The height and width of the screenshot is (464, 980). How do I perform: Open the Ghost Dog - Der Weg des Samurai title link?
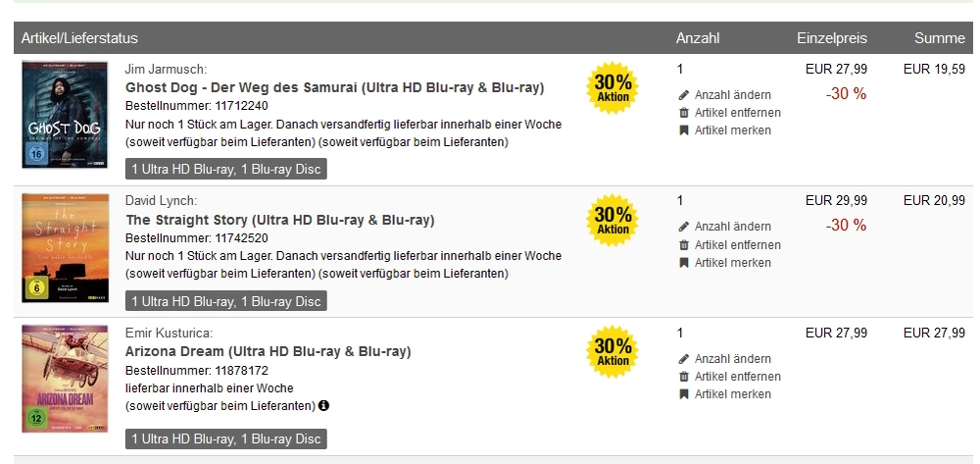click(x=335, y=87)
